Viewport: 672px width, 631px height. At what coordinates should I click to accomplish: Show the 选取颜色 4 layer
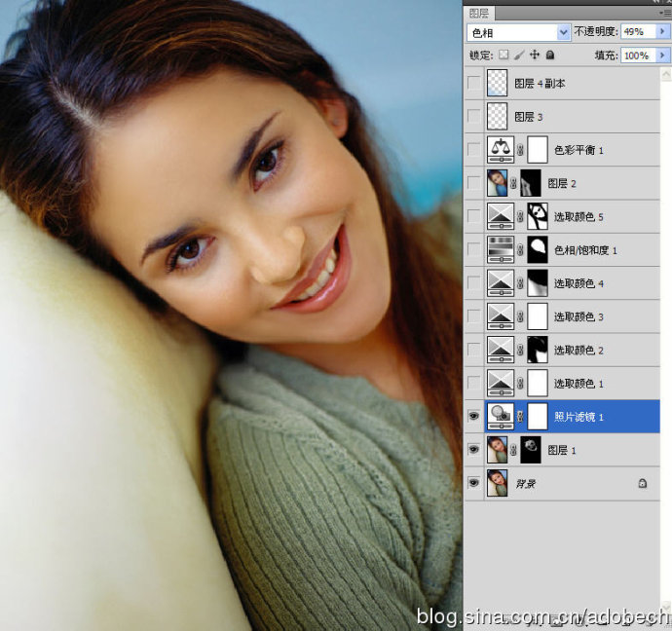(x=474, y=283)
